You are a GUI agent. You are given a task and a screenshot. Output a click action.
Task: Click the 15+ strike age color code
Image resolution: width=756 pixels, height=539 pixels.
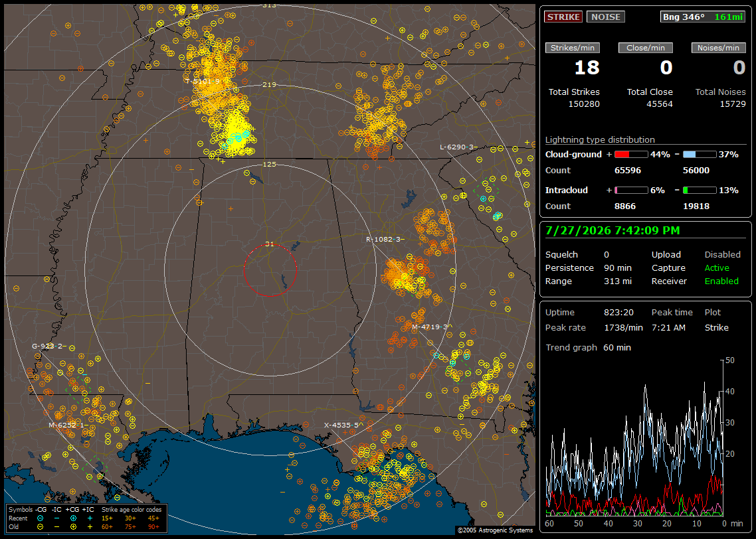coord(107,518)
